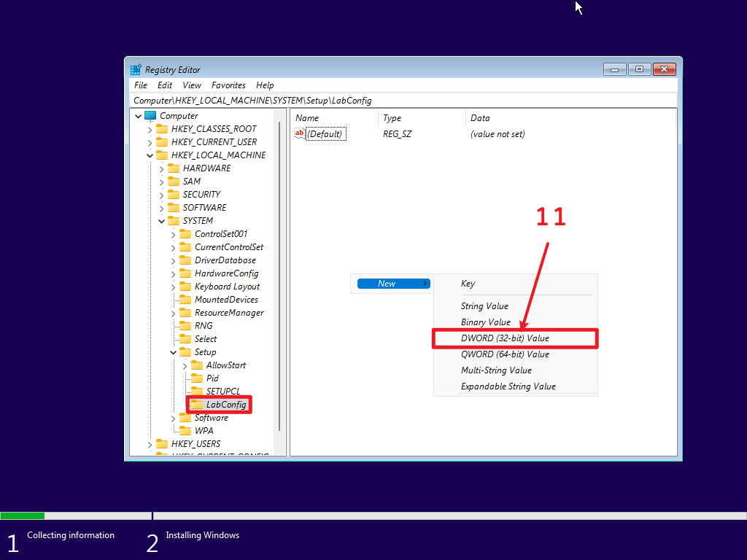Viewport: 747px width, 560px height.
Task: Click the Registry Editor app icon in title bar
Action: [x=136, y=70]
